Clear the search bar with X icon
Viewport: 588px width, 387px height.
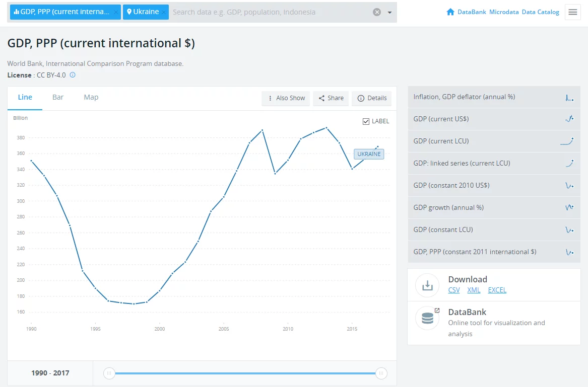377,12
